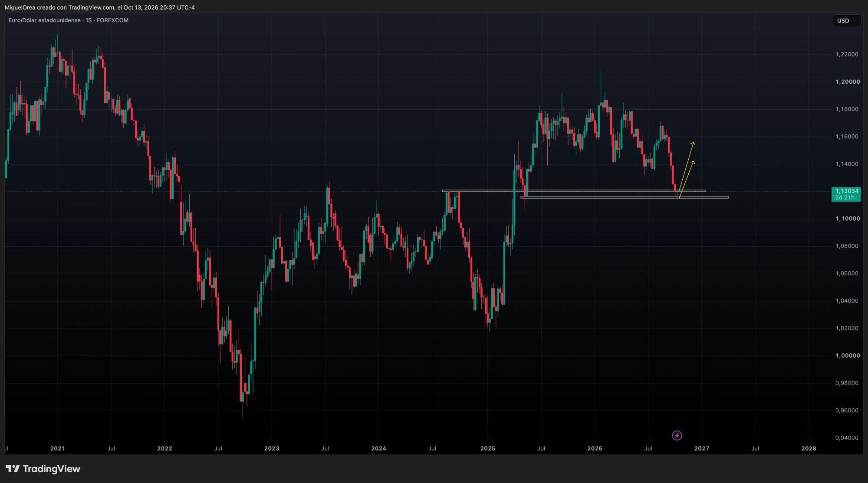Click the 1,00000 price axis label
This screenshot has height=483, width=868.
tap(847, 356)
